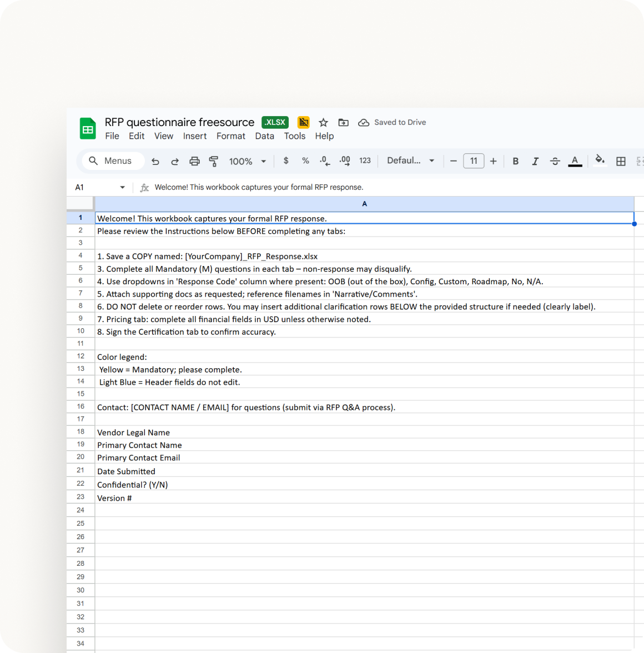Select the 'Vendor Legal Name' cell
The height and width of the screenshot is (653, 644).
tap(364, 432)
